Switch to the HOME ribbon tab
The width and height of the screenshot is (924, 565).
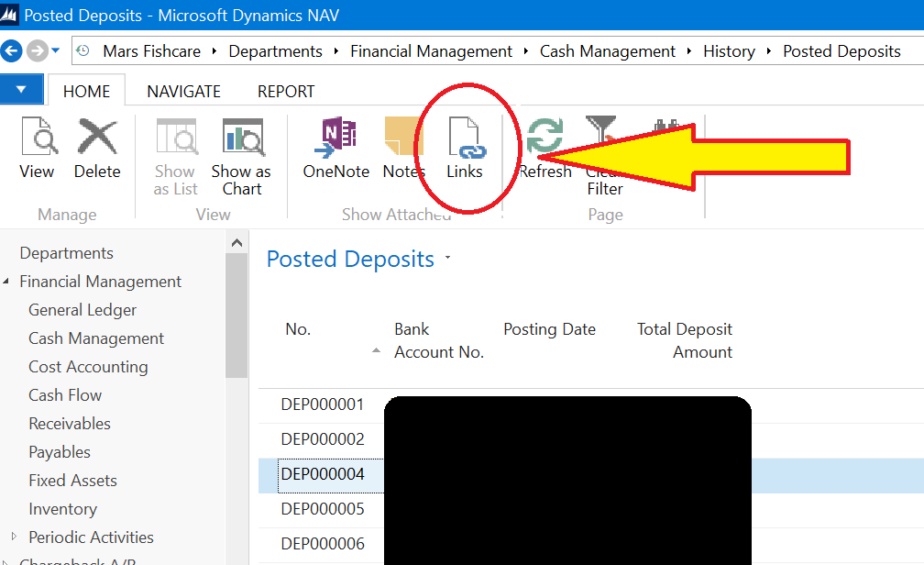point(86,92)
